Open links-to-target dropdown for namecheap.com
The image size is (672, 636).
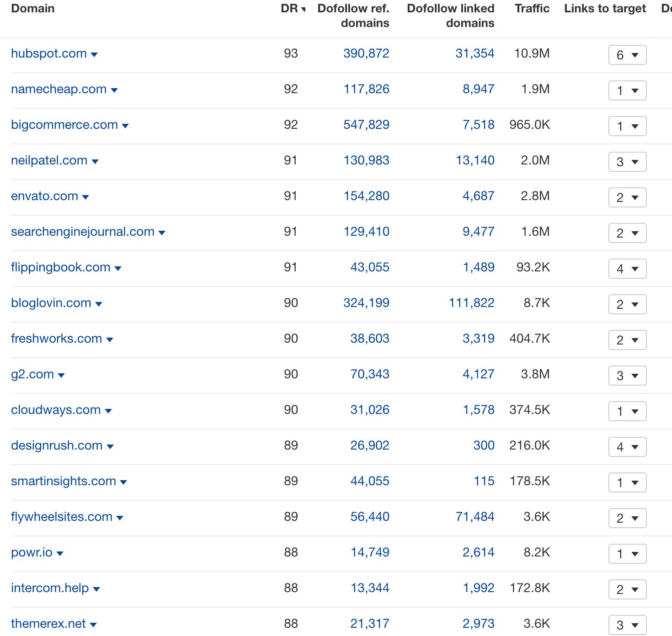click(627, 90)
